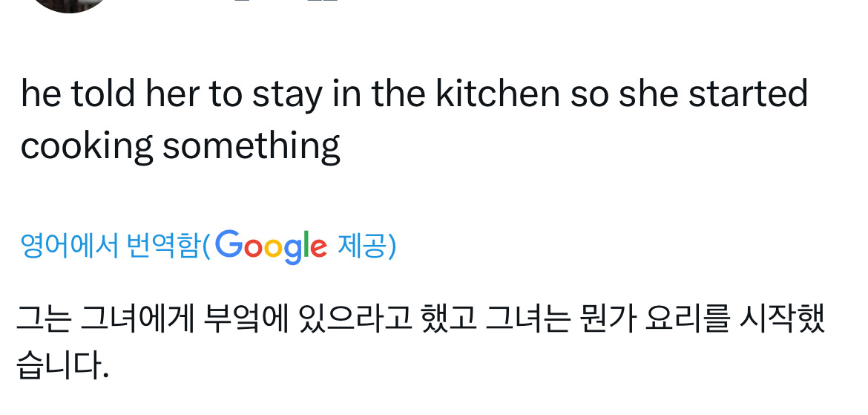
Task: Click the Google logo
Action: click(x=272, y=246)
